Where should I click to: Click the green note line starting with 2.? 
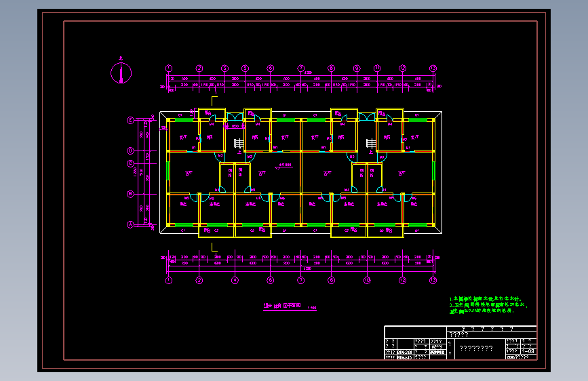(488, 305)
